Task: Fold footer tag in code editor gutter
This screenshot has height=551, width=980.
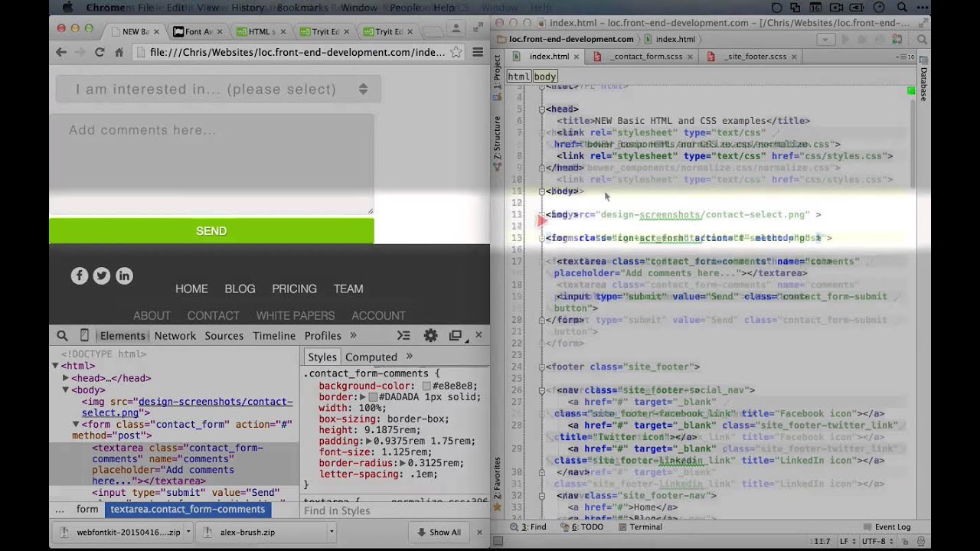Action: pyautogui.click(x=541, y=367)
